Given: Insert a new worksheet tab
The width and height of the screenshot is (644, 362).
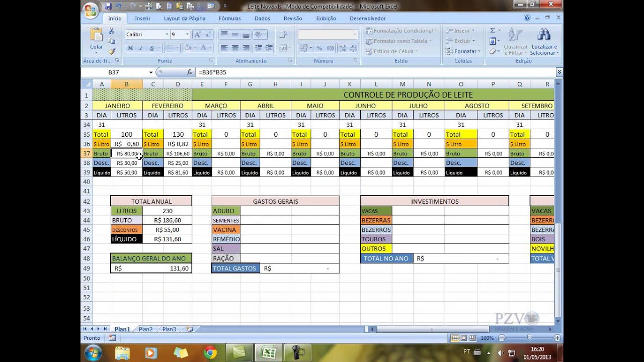Looking at the screenshot, I should (190, 329).
